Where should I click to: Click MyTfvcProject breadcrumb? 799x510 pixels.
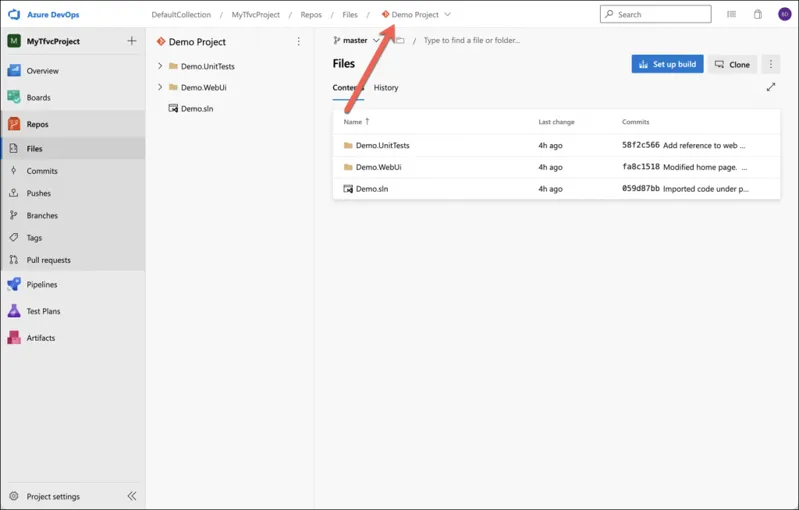click(256, 14)
